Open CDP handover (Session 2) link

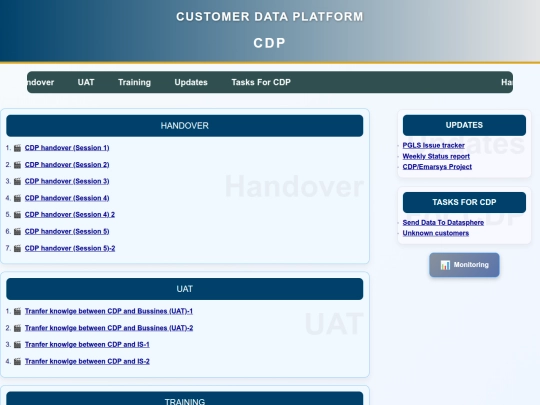[67, 165]
